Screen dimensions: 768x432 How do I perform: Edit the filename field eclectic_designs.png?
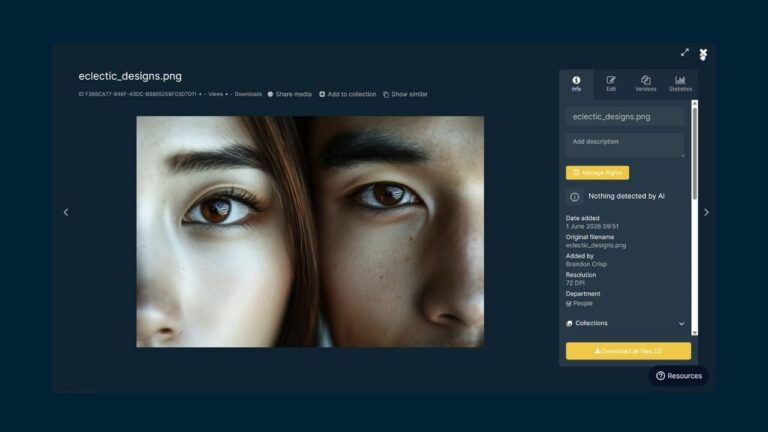click(x=625, y=117)
